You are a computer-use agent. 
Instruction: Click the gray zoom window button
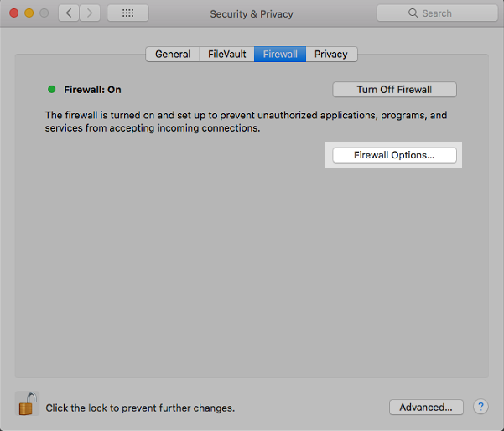(44, 13)
